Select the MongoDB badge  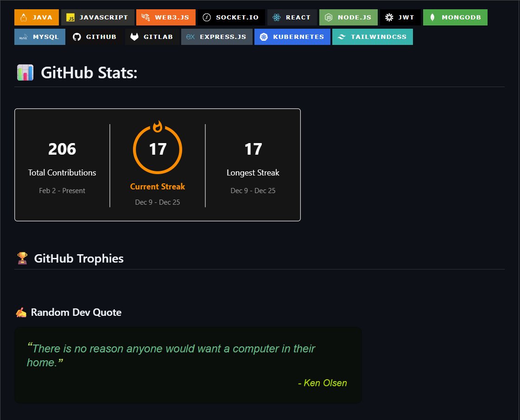click(x=455, y=17)
